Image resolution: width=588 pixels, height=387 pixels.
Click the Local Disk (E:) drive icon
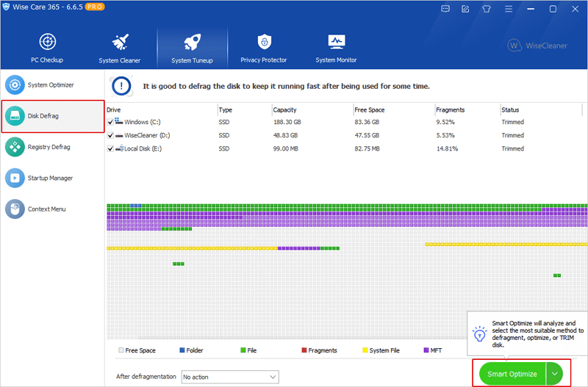click(119, 148)
